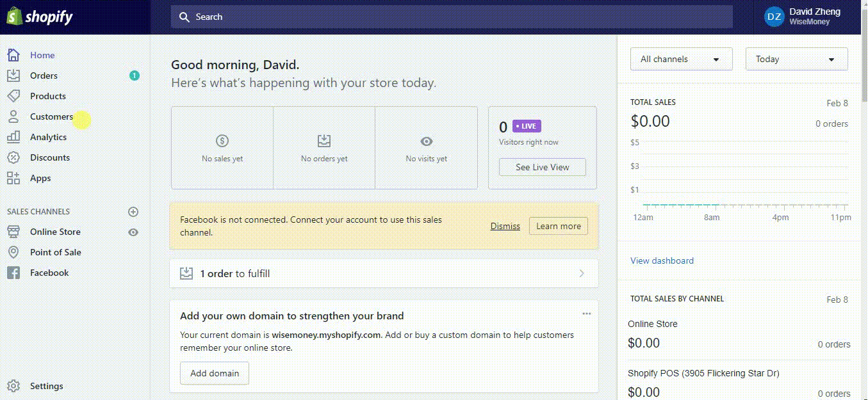
Task: Click 1 order to fulfill link
Action: click(x=235, y=273)
